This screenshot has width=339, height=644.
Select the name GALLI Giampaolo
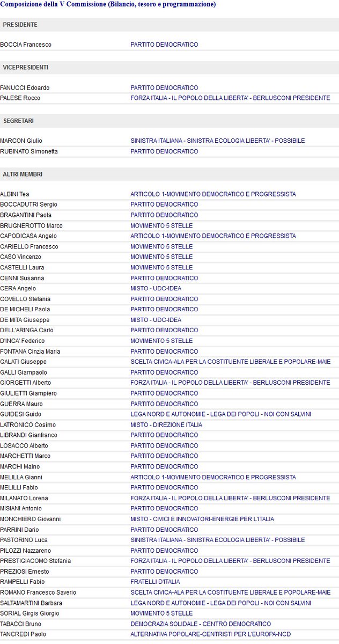tap(24, 372)
